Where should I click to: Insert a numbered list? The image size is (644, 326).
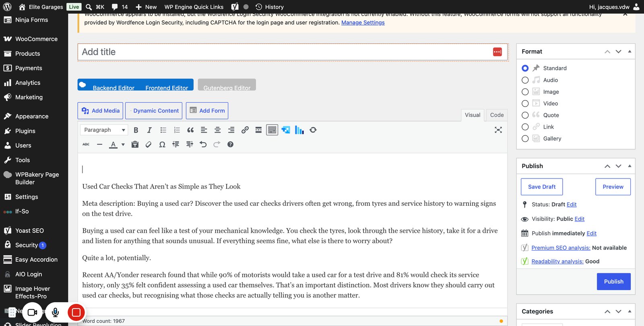pyautogui.click(x=177, y=130)
